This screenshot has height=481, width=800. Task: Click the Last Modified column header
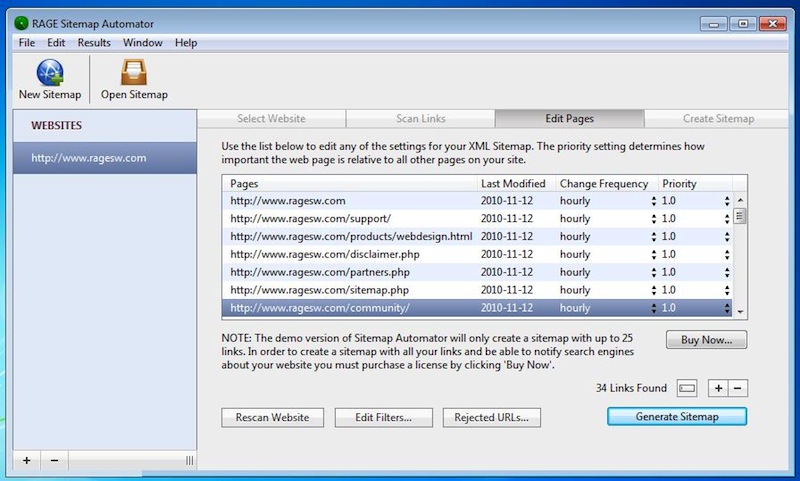point(516,184)
